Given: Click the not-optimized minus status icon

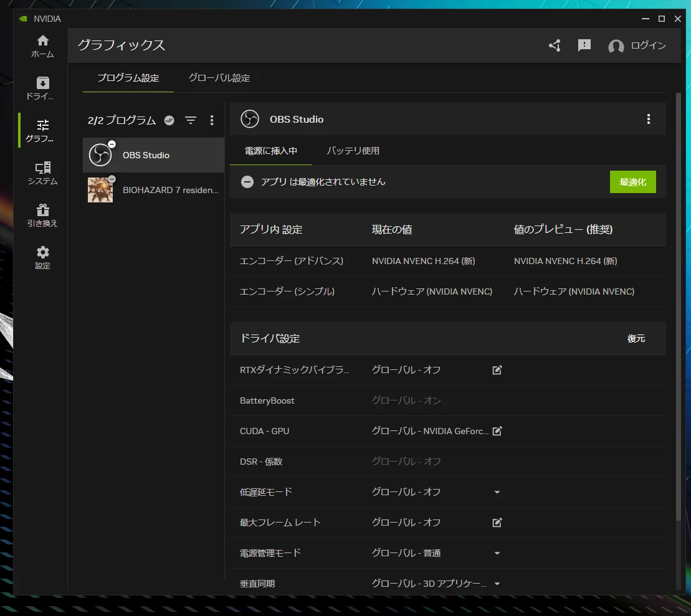Looking at the screenshot, I should click(247, 181).
